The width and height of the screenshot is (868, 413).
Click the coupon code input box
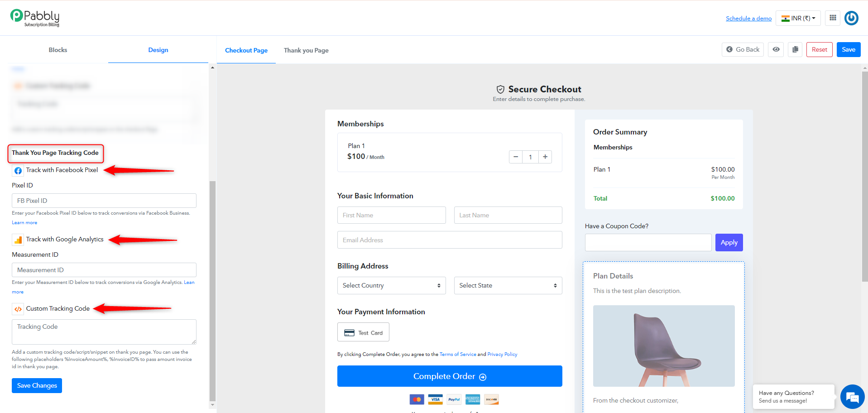pos(648,242)
